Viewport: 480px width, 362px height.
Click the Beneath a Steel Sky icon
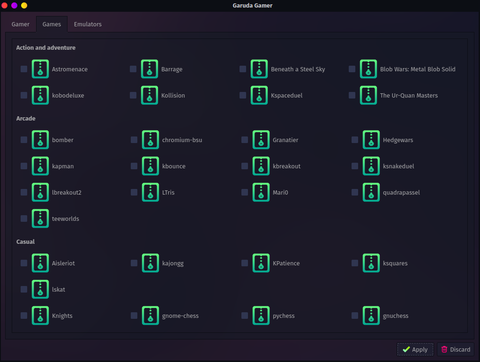click(259, 69)
